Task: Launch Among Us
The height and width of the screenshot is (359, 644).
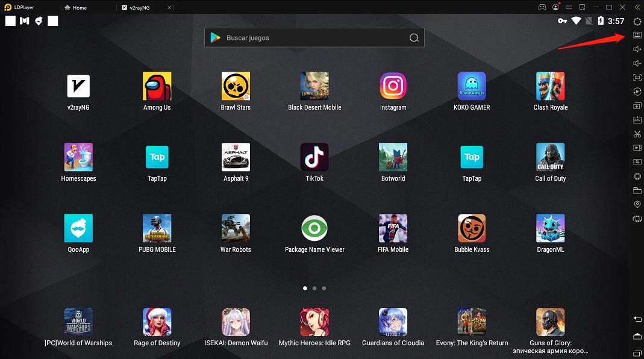Action: coord(157,86)
